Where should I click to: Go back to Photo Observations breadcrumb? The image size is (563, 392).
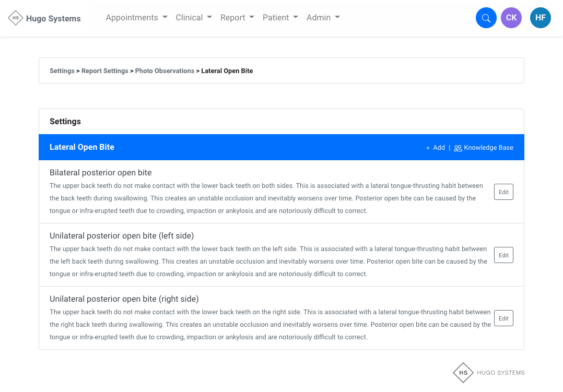[165, 71]
